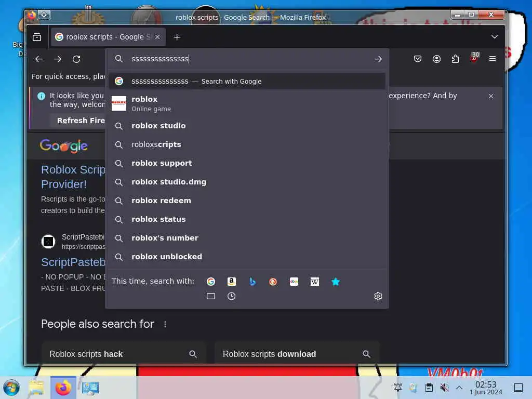Open the People also search for options menu
This screenshot has width=532, height=399.
[165, 324]
